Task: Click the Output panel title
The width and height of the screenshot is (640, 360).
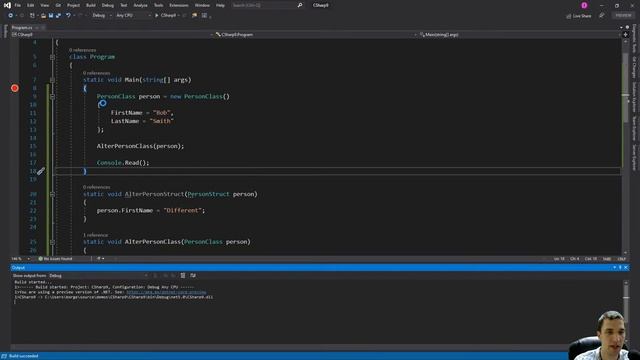Action: point(18,268)
